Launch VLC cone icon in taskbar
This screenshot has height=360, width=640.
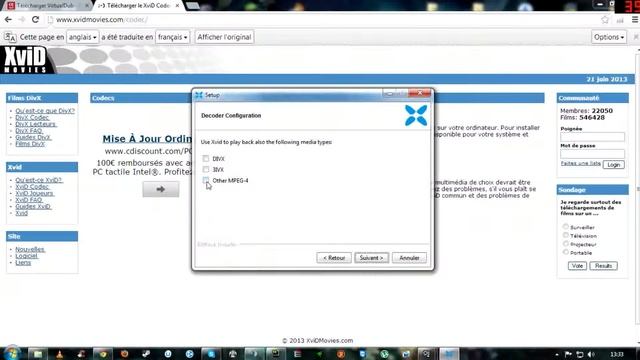(x=60, y=354)
